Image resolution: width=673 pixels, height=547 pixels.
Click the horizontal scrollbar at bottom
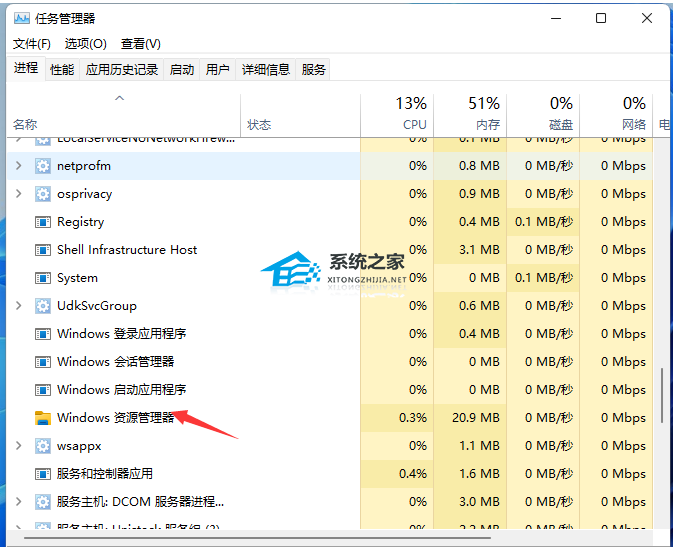click(258, 537)
